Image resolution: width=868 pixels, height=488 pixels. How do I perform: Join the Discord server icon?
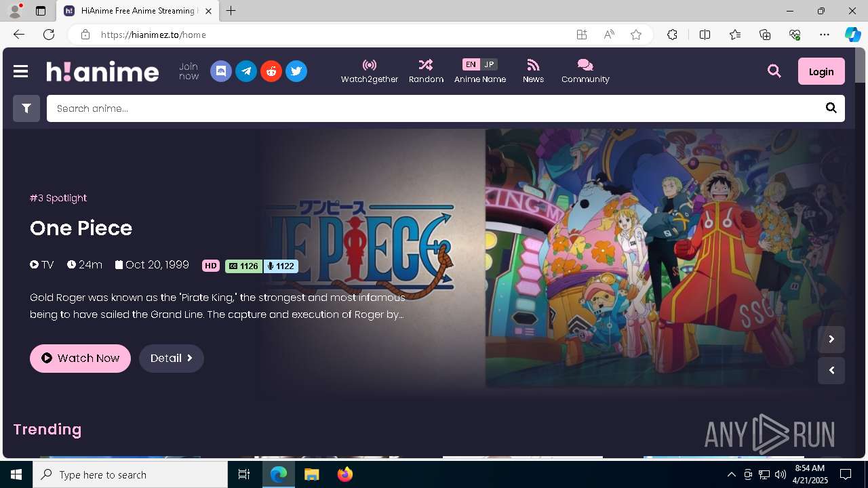[x=221, y=71]
